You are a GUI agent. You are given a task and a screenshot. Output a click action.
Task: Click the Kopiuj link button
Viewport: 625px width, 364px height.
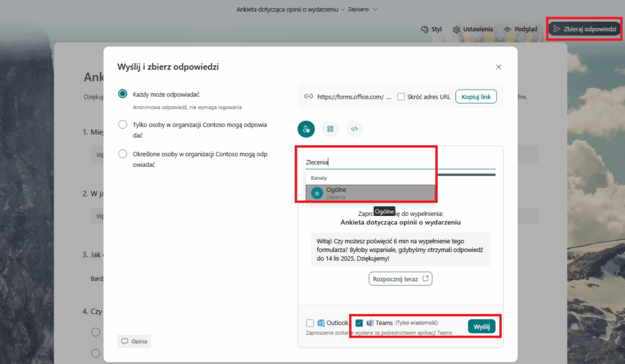[x=475, y=96]
